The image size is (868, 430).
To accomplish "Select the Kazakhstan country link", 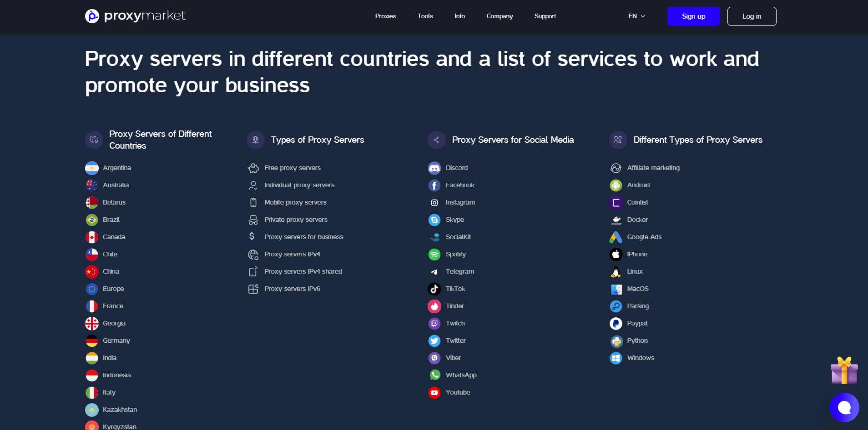I will point(120,410).
